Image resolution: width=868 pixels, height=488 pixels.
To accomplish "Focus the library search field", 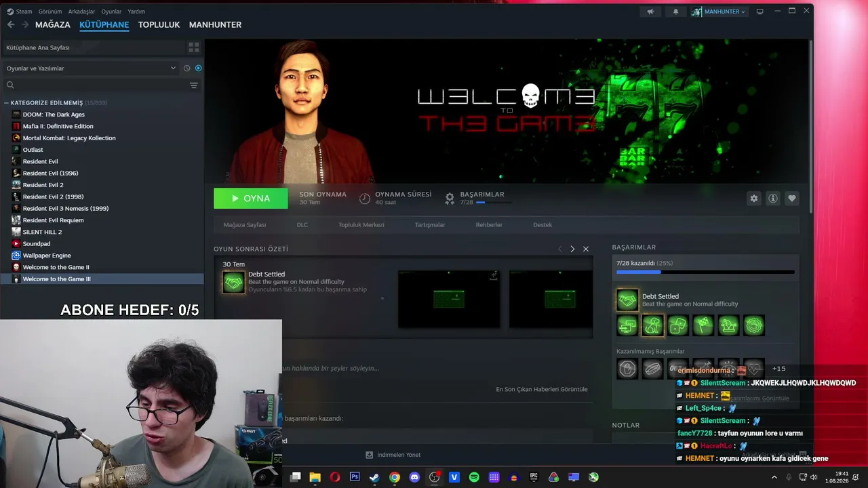I will click(x=95, y=85).
